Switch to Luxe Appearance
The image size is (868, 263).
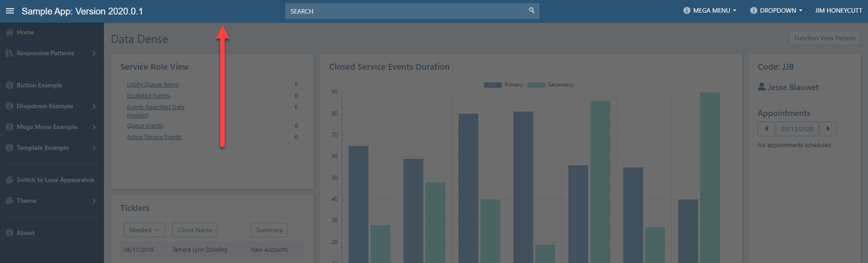[x=55, y=180]
